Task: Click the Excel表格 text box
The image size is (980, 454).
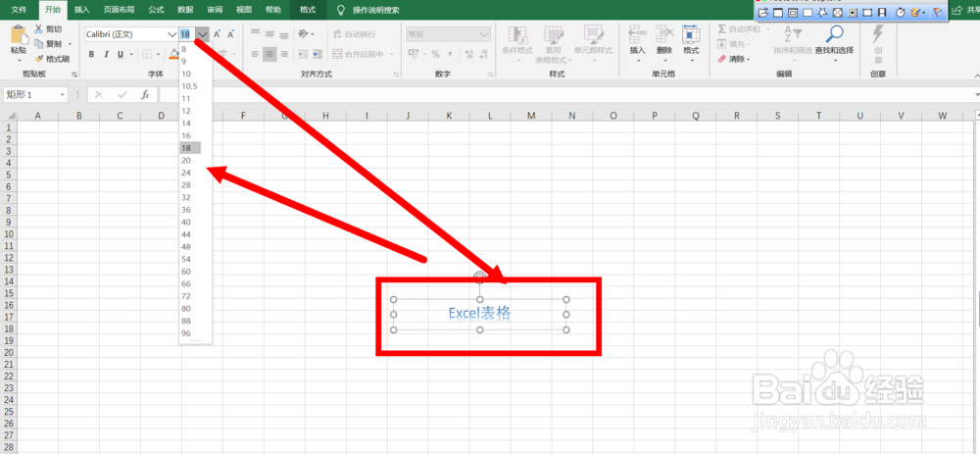Action: coord(479,314)
